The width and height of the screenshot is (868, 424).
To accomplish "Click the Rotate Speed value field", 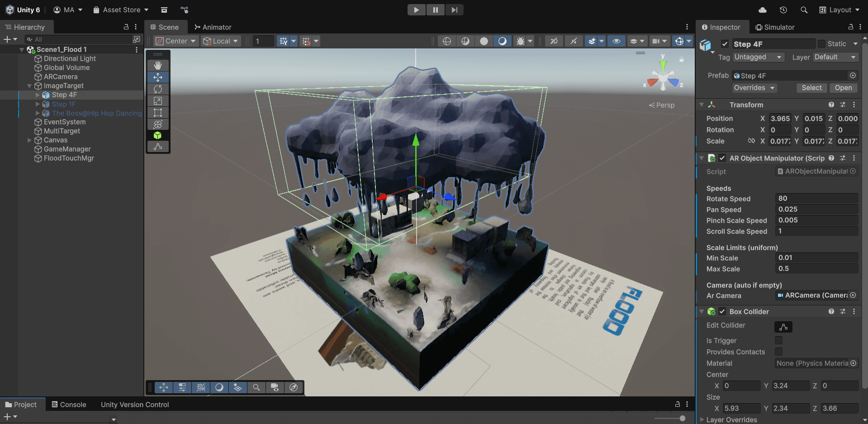I will (x=816, y=198).
